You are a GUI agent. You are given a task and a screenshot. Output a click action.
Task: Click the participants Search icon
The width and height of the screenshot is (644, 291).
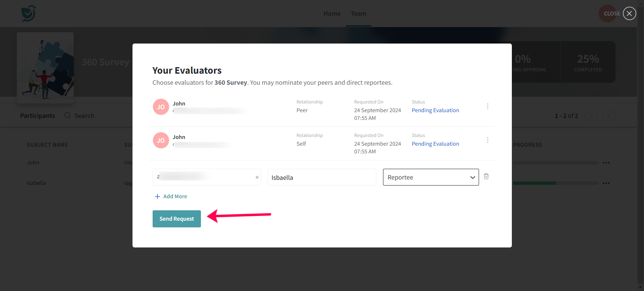(67, 116)
